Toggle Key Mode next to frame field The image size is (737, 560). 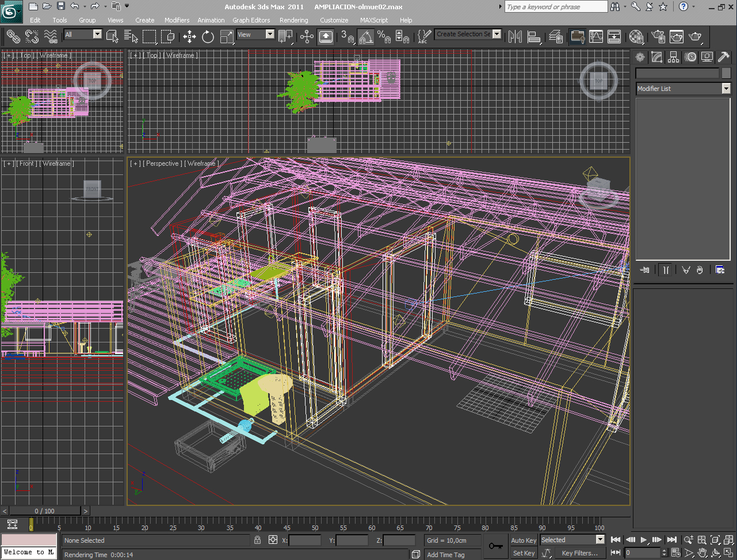[615, 553]
